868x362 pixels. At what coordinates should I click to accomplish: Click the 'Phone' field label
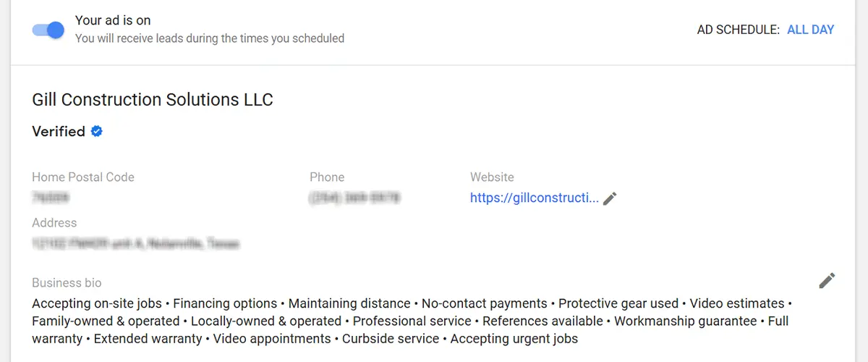click(x=327, y=177)
